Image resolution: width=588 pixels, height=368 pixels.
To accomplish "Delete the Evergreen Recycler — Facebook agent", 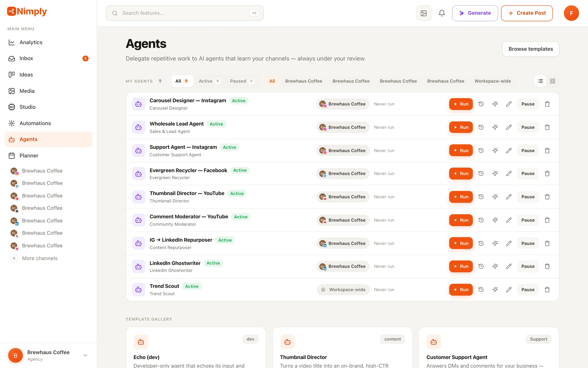I will [547, 173].
